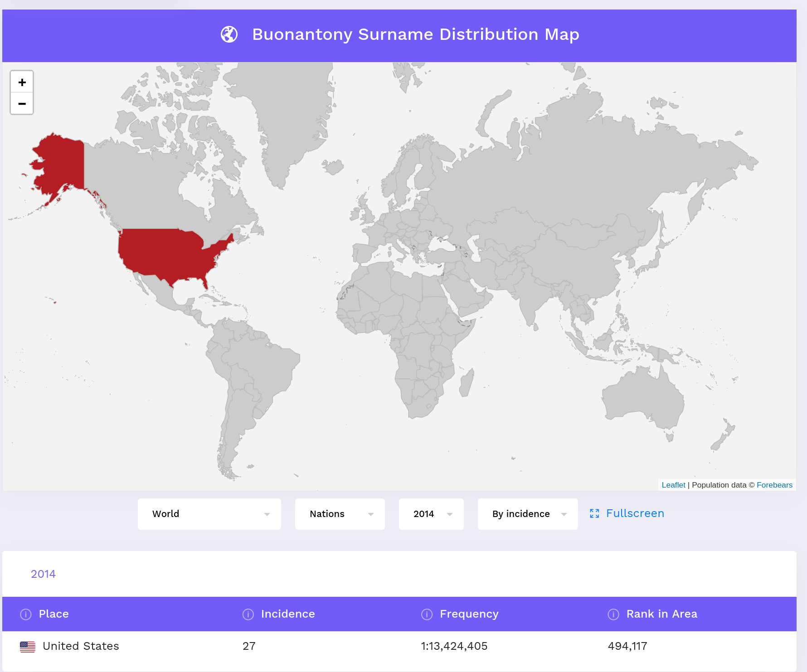The width and height of the screenshot is (807, 672).
Task: Click the rank value 494,117
Action: pyautogui.click(x=627, y=646)
